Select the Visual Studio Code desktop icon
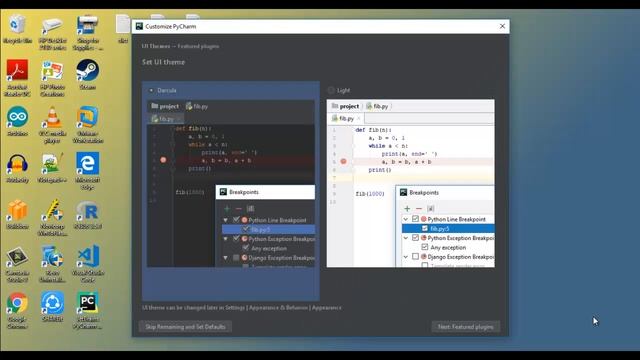This screenshot has height=360, width=640. [x=87, y=264]
